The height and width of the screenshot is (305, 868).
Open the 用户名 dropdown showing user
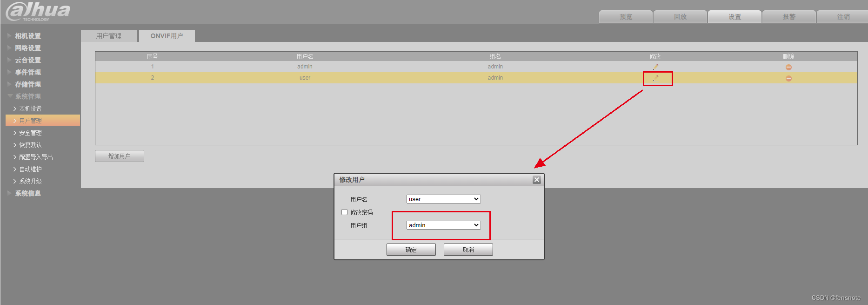[444, 199]
